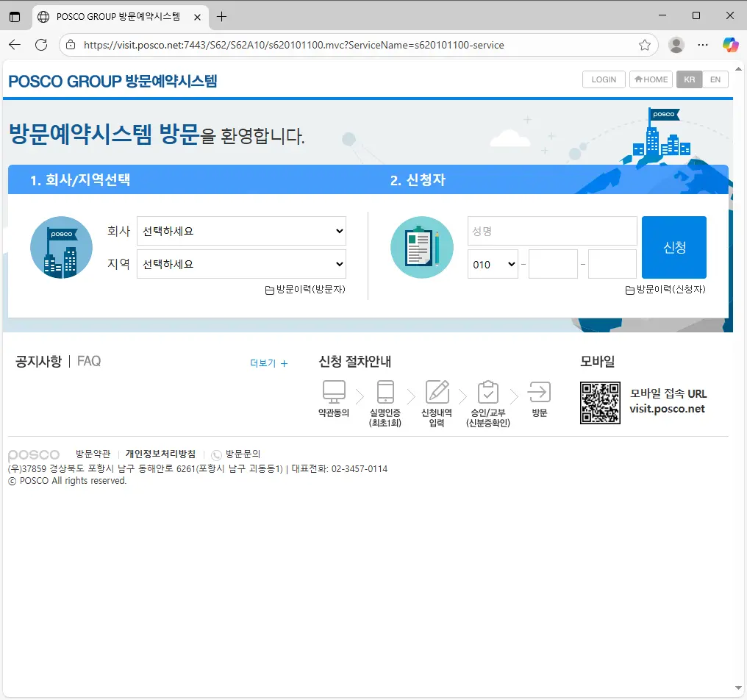Click 2. 신청자 section heading

[418, 179]
